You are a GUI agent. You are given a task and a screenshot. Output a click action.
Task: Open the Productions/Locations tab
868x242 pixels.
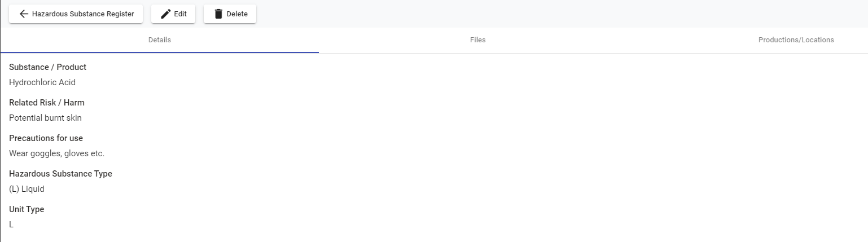(x=796, y=40)
